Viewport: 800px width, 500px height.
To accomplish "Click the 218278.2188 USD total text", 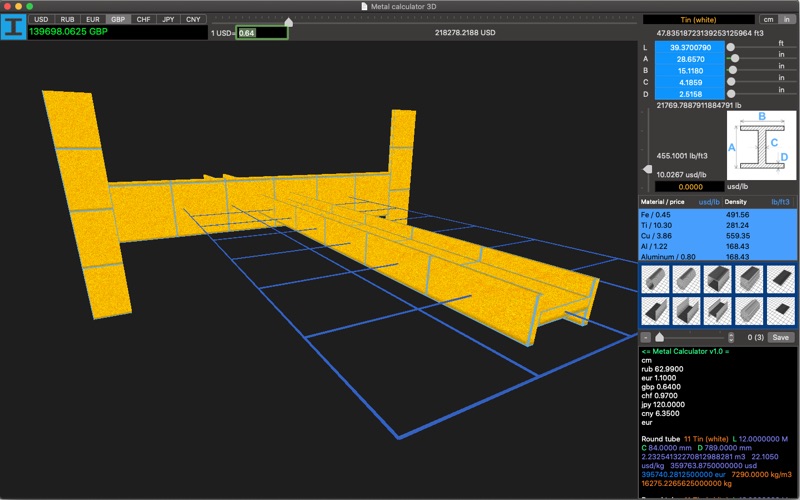I will [465, 33].
